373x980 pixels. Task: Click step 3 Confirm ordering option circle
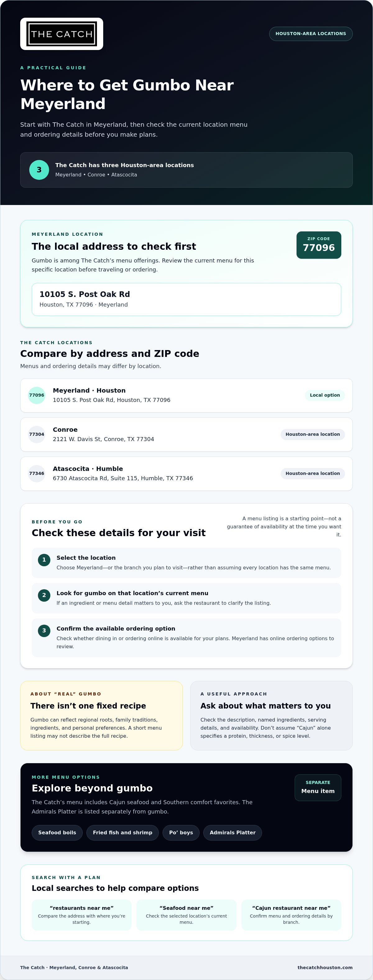[x=44, y=631]
